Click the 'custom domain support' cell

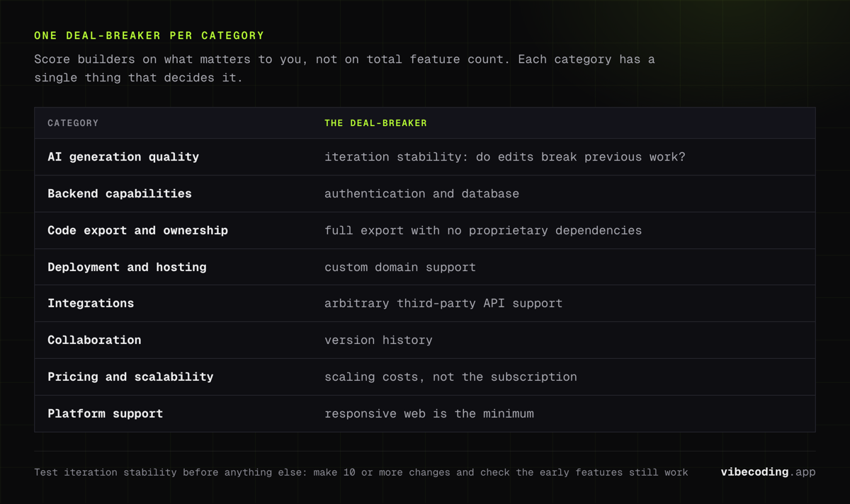(400, 268)
